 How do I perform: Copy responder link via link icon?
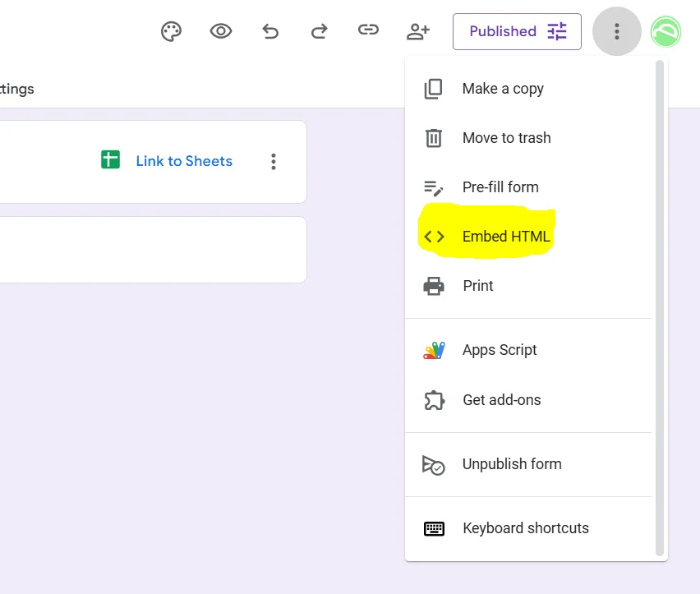pyautogui.click(x=368, y=31)
